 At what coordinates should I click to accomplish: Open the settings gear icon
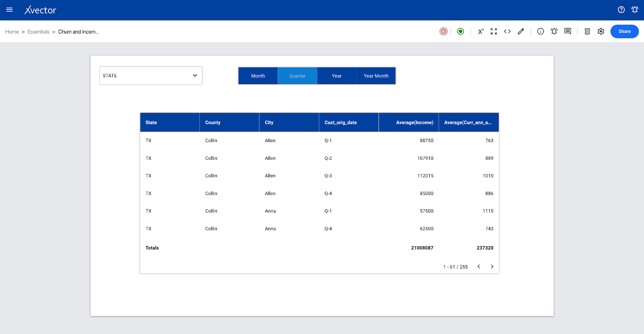601,31
